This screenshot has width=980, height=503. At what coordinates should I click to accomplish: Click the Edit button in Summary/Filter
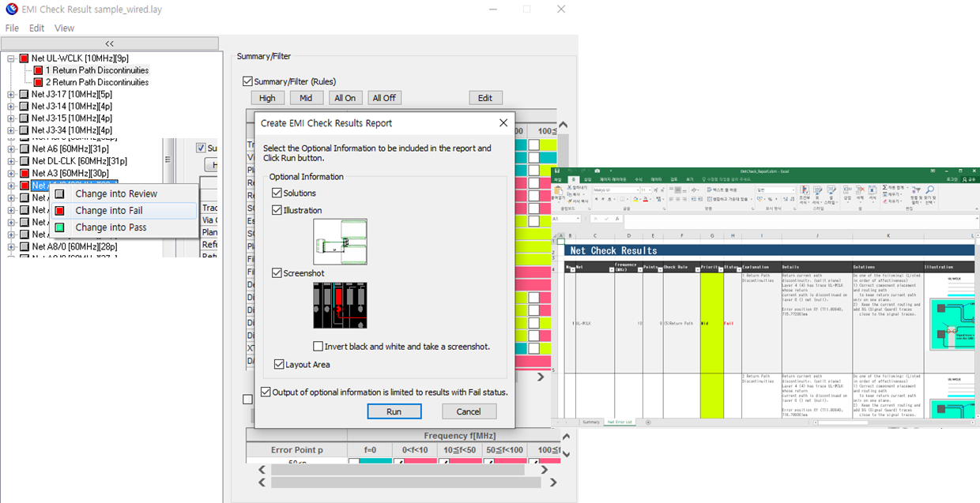coord(485,98)
